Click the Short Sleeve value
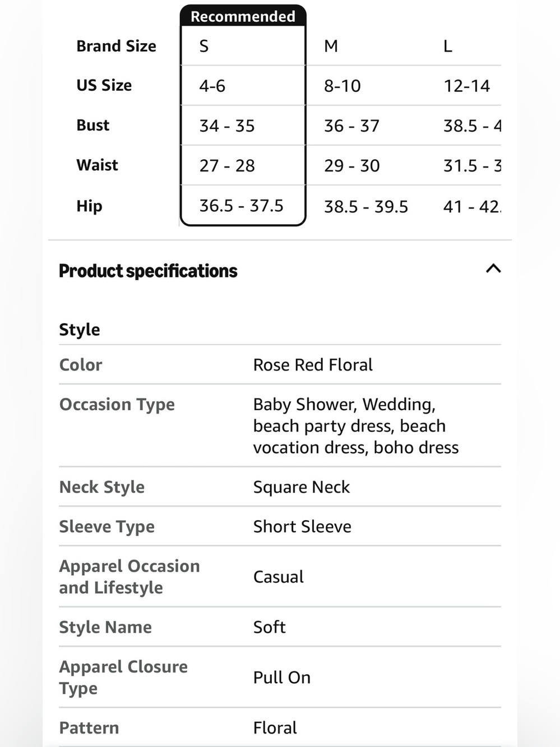Viewport: 560px width, 747px height. (x=302, y=527)
